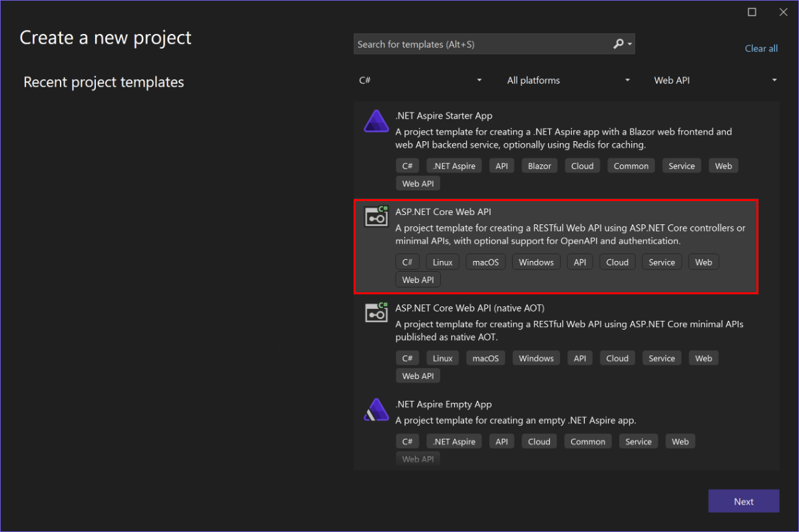The image size is (799, 532).
Task: Click the Windows tag on the Web API template
Action: [536, 262]
